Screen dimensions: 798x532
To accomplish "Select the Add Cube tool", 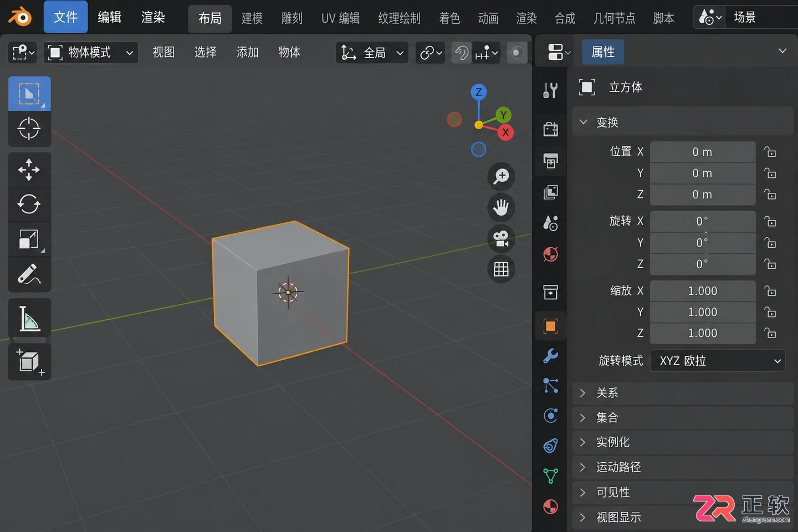I will tap(29, 361).
